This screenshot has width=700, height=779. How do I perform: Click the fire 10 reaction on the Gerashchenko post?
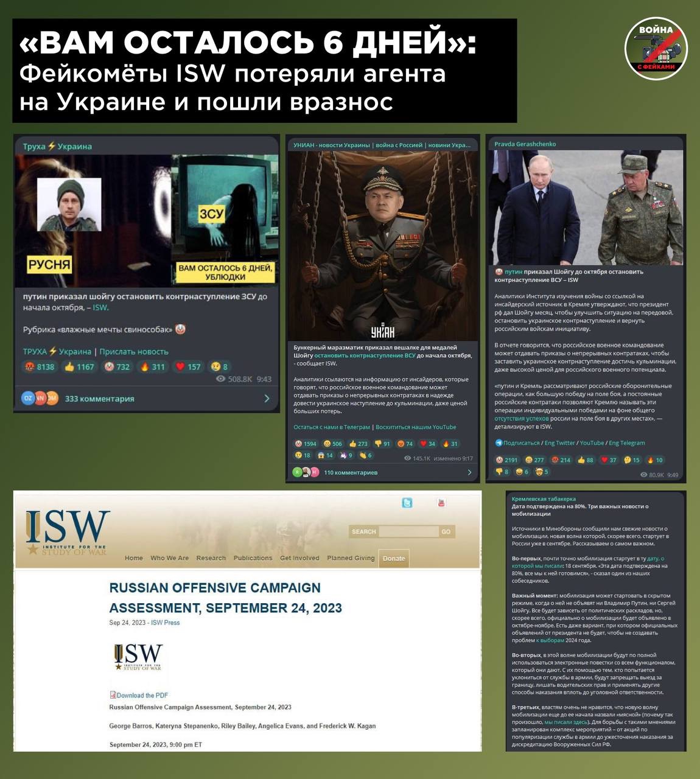pyautogui.click(x=656, y=459)
